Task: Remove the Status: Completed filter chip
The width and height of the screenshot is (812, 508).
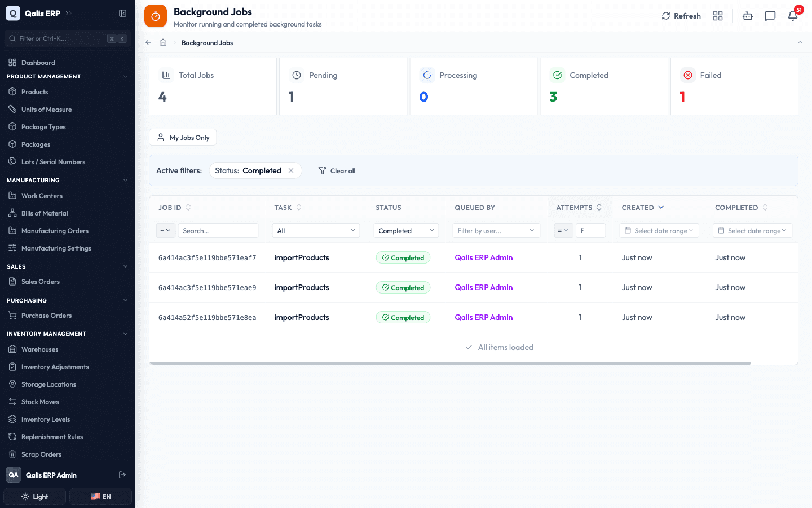Action: (x=291, y=170)
